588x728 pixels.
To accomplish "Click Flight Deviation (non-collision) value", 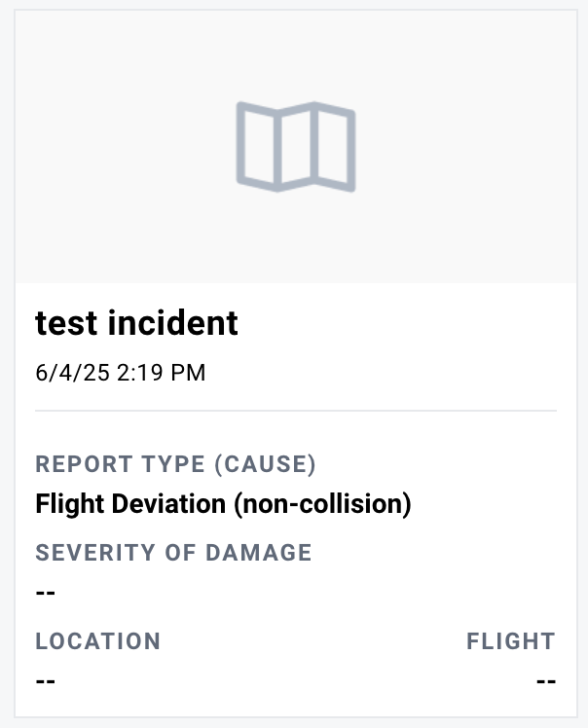I will pos(223,504).
